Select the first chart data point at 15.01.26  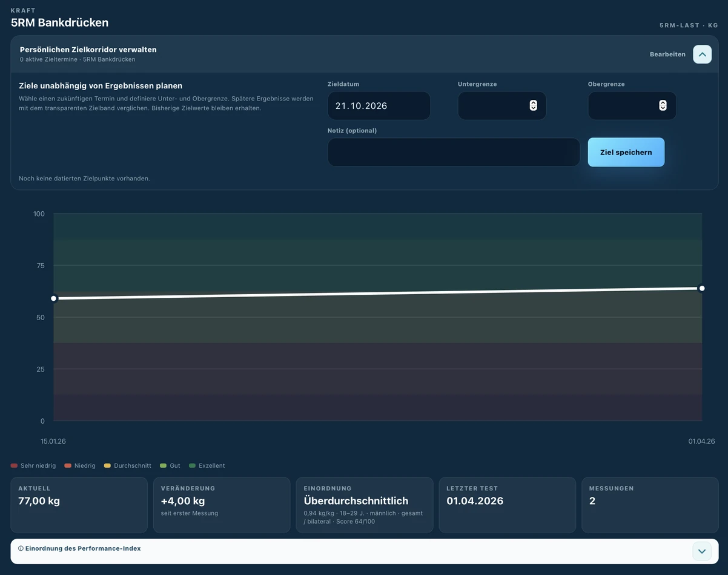pos(54,298)
